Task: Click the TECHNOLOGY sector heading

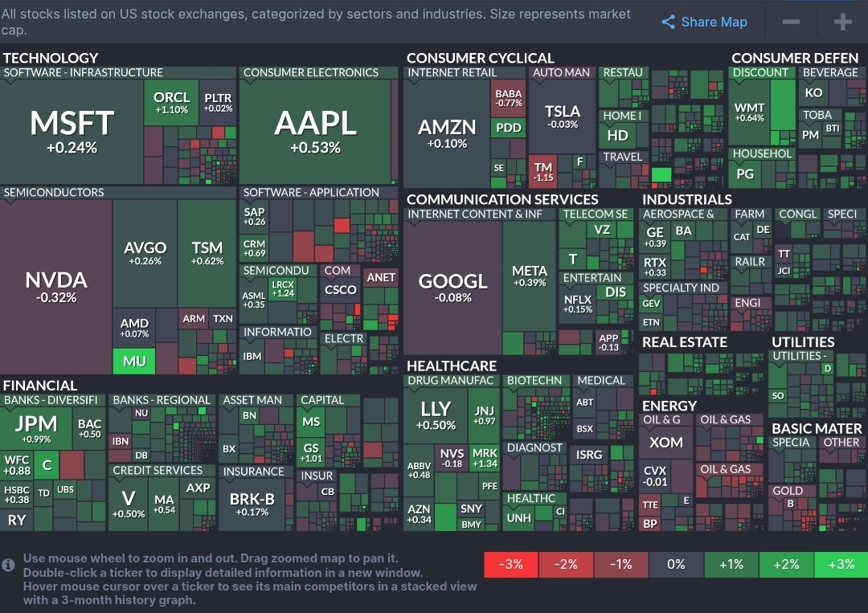Action: pyautogui.click(x=50, y=58)
